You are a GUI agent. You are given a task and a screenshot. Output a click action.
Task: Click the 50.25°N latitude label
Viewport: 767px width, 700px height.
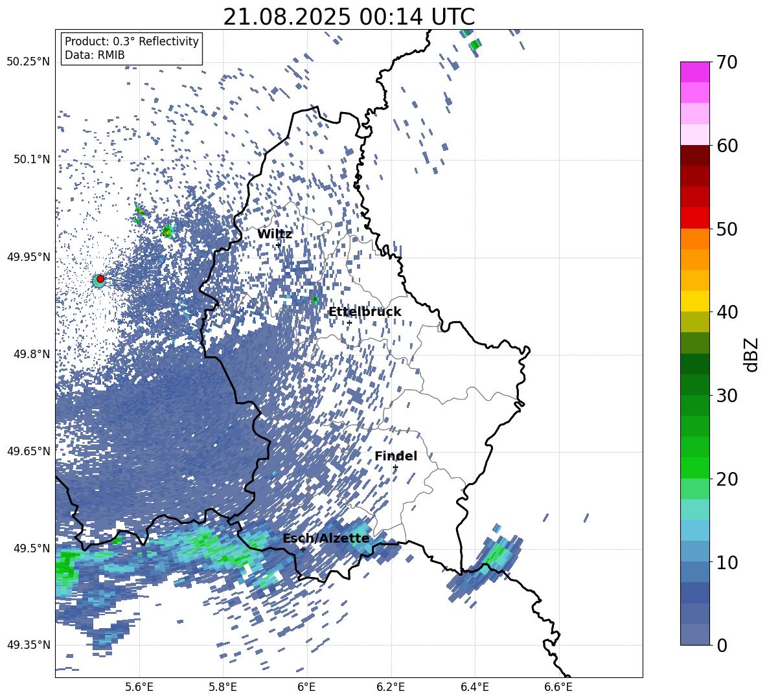(x=29, y=62)
